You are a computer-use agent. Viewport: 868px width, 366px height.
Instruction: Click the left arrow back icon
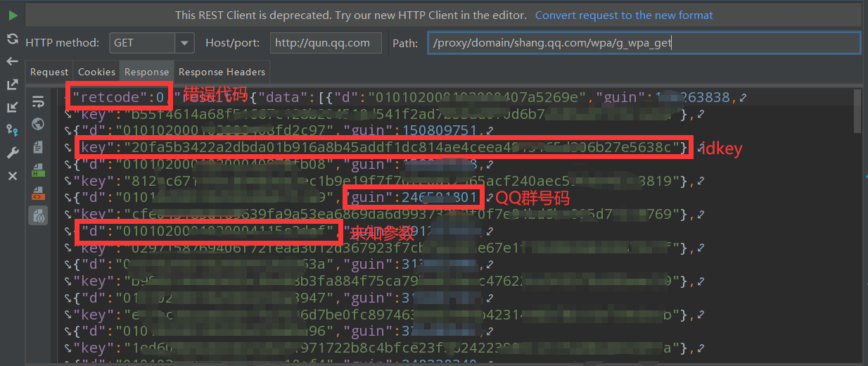pyautogui.click(x=13, y=61)
